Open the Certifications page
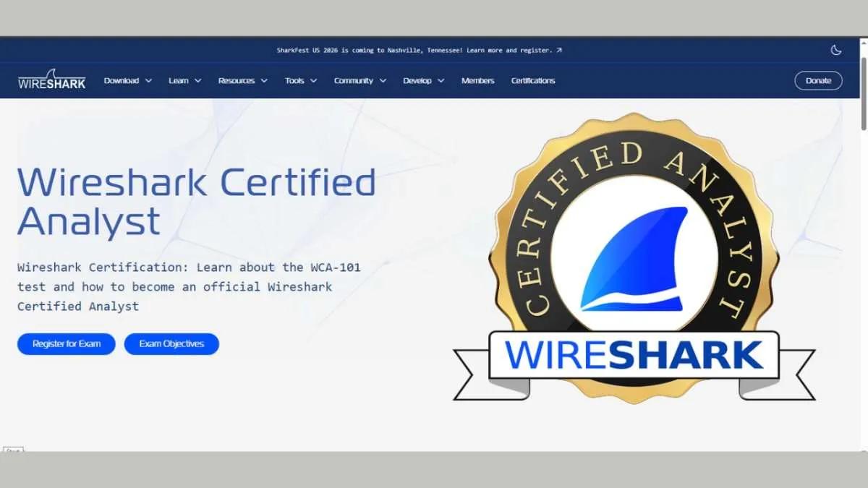The image size is (868, 488). (533, 81)
